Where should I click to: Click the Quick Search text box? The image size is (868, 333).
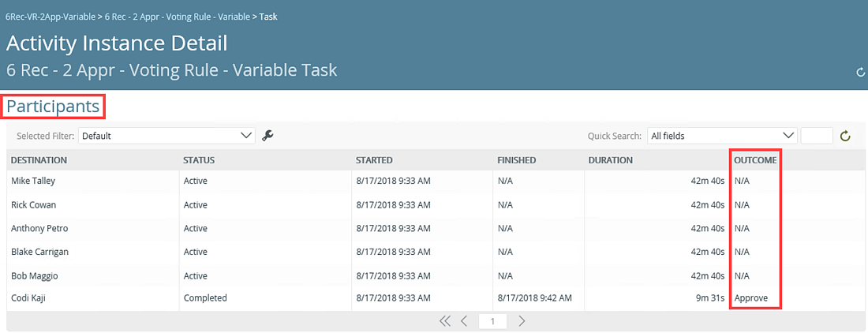(x=817, y=136)
